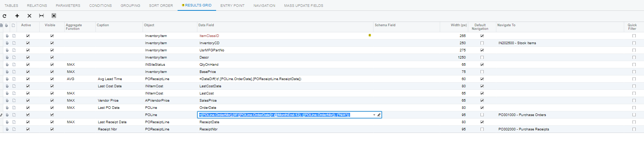Image resolution: width=644 pixels, height=148 pixels.
Task: Click the warning icon on ItemClassID row
Action: pos(370,35)
